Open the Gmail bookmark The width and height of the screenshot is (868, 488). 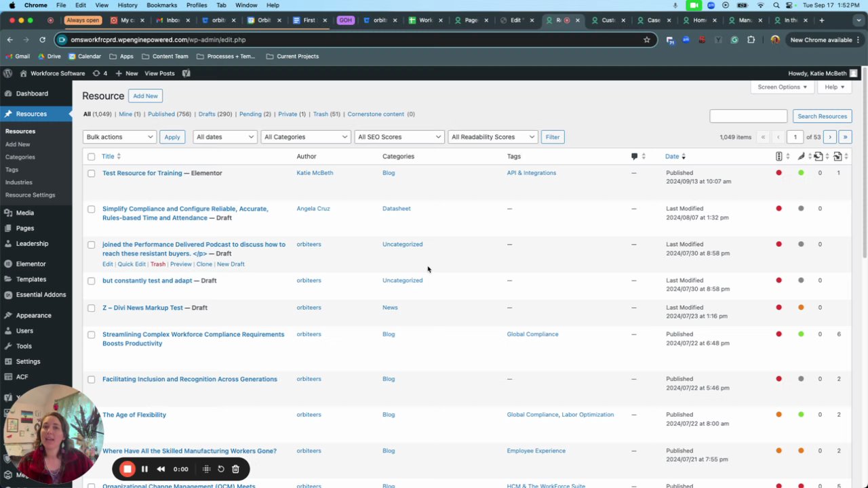[17, 56]
